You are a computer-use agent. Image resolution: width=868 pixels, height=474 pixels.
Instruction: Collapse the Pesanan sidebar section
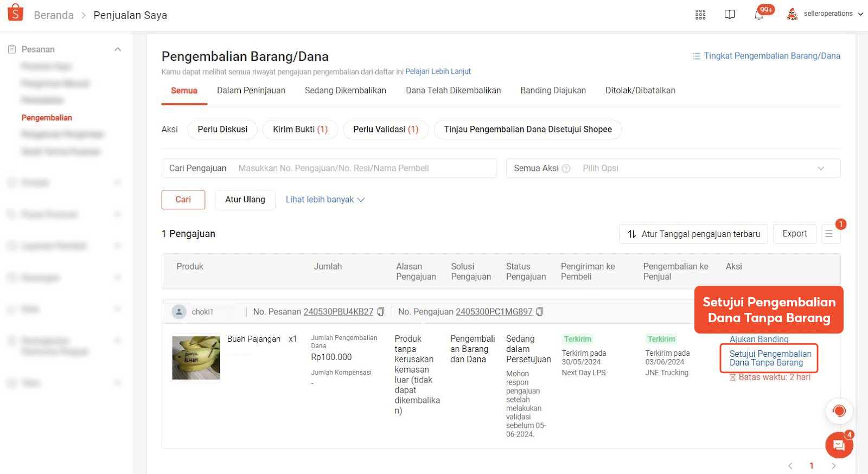point(117,49)
